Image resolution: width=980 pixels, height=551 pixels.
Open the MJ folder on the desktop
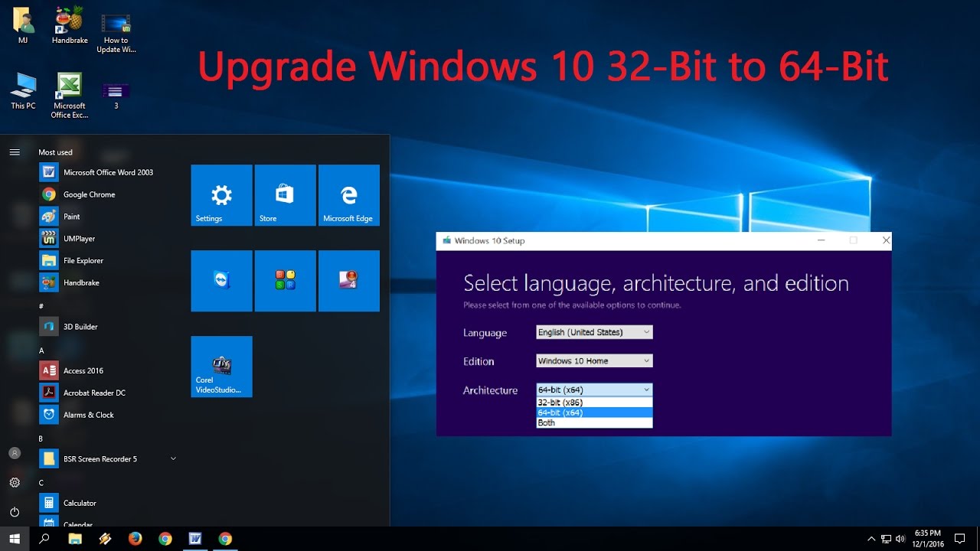coord(23,25)
